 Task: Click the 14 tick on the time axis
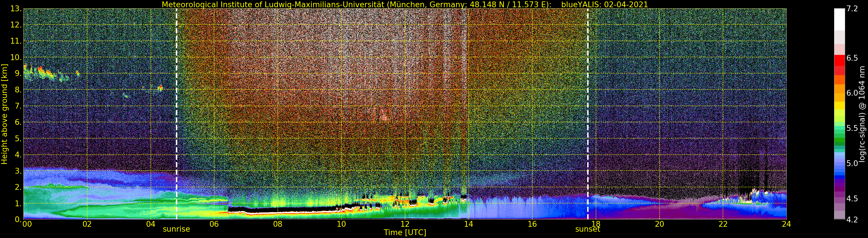click(468, 224)
